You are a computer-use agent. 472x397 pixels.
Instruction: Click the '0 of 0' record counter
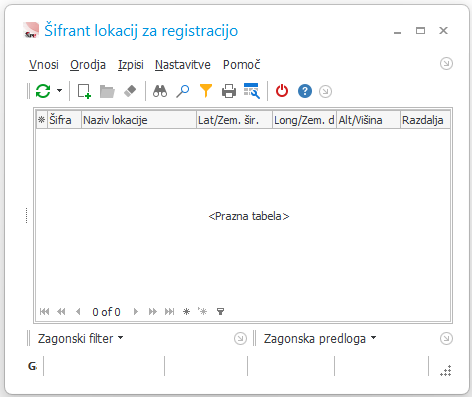106,312
